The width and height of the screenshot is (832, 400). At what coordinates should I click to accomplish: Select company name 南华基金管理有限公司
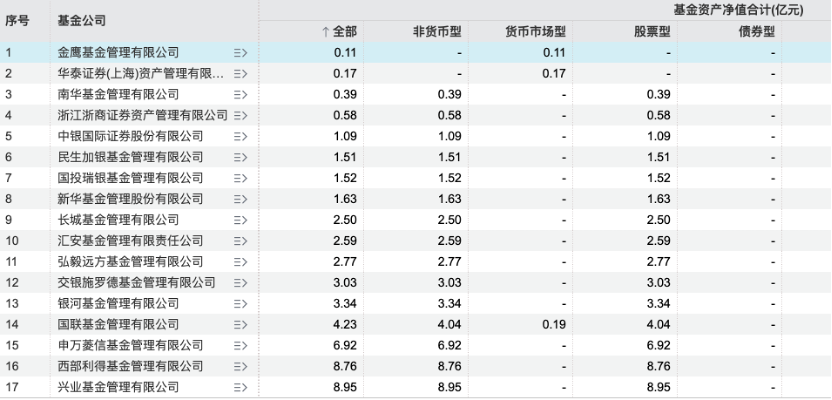118,94
